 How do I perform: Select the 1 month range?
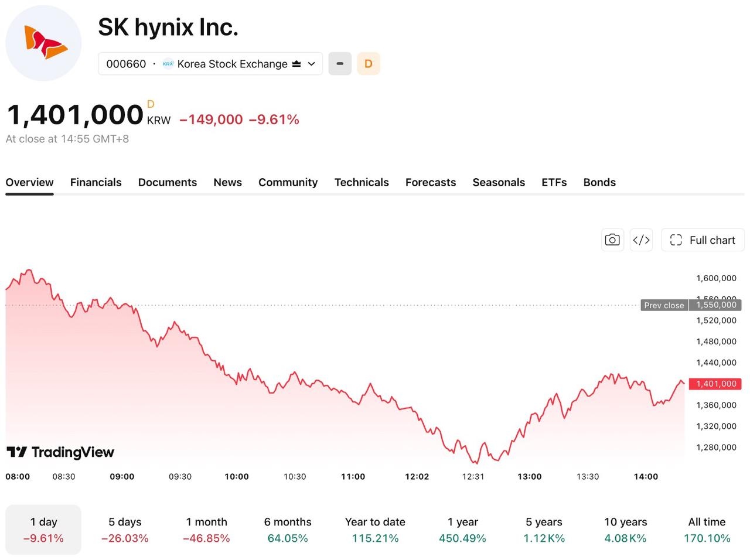click(x=206, y=530)
